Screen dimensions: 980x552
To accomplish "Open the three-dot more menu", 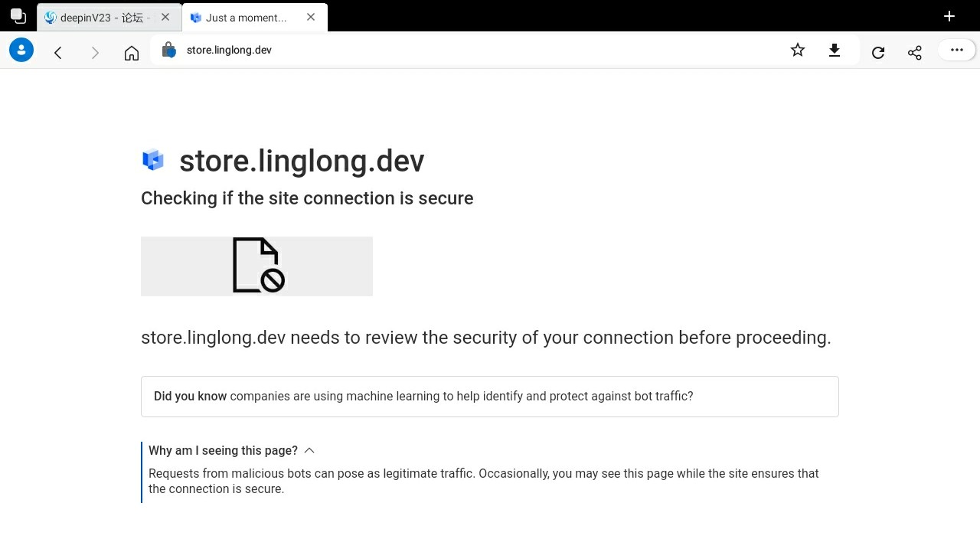I will (957, 51).
